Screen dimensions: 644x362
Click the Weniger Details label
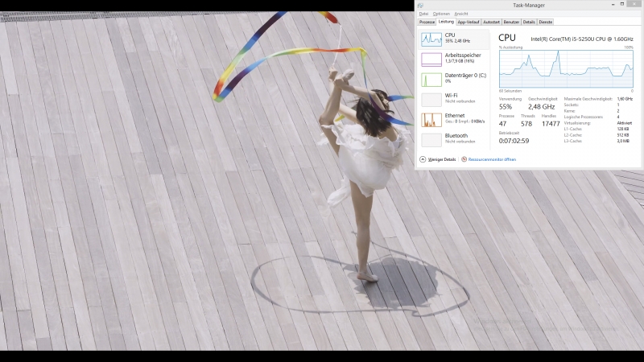click(442, 159)
